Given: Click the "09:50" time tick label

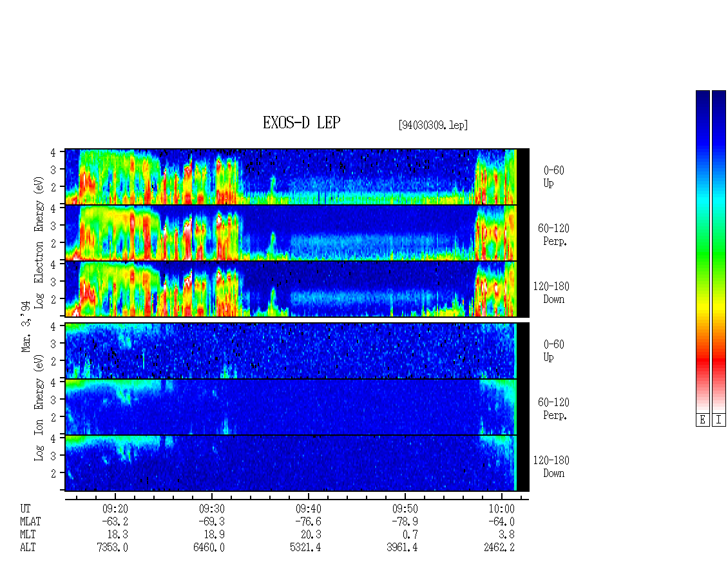Looking at the screenshot, I should (405, 509).
